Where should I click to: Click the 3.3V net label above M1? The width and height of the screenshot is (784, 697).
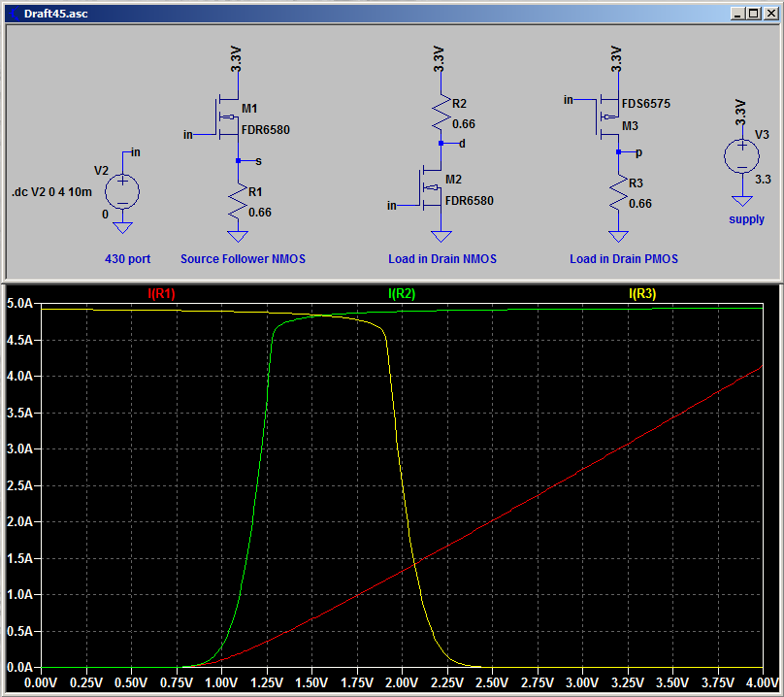pyautogui.click(x=236, y=59)
